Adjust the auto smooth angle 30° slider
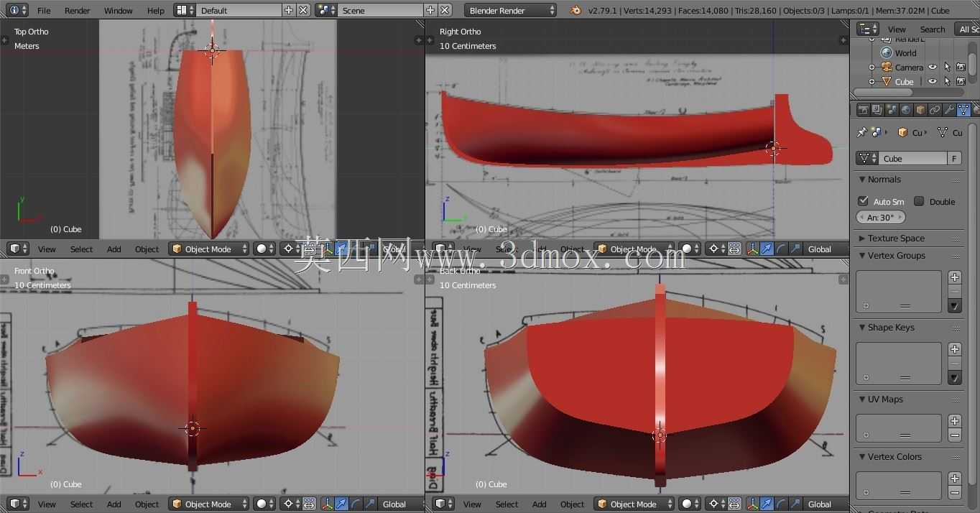980x513 pixels. pyautogui.click(x=881, y=217)
